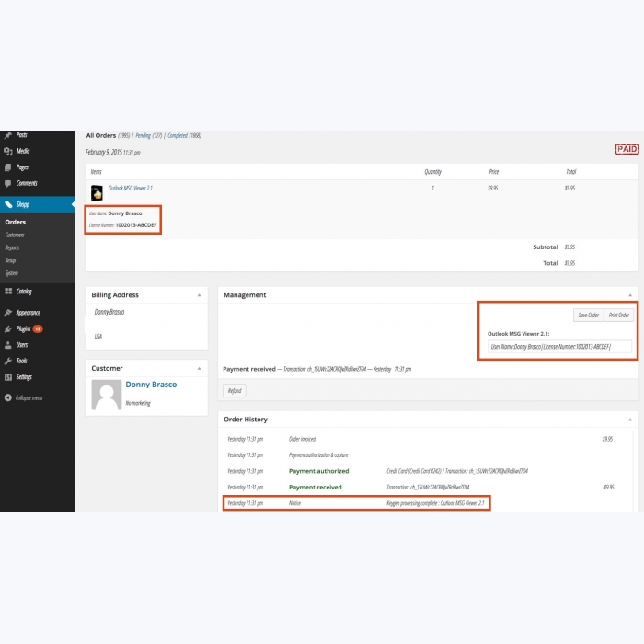Click the Collapse menu label
This screenshot has height=644, width=644.
[29, 398]
